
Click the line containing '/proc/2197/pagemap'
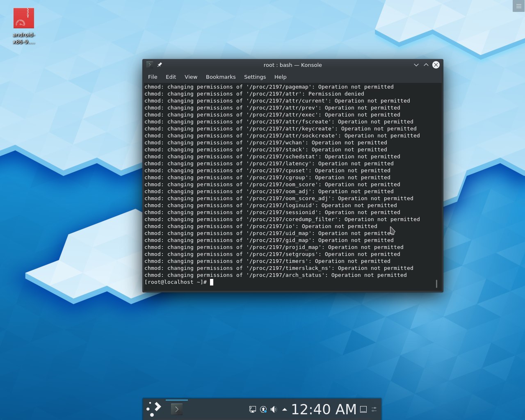(269, 87)
